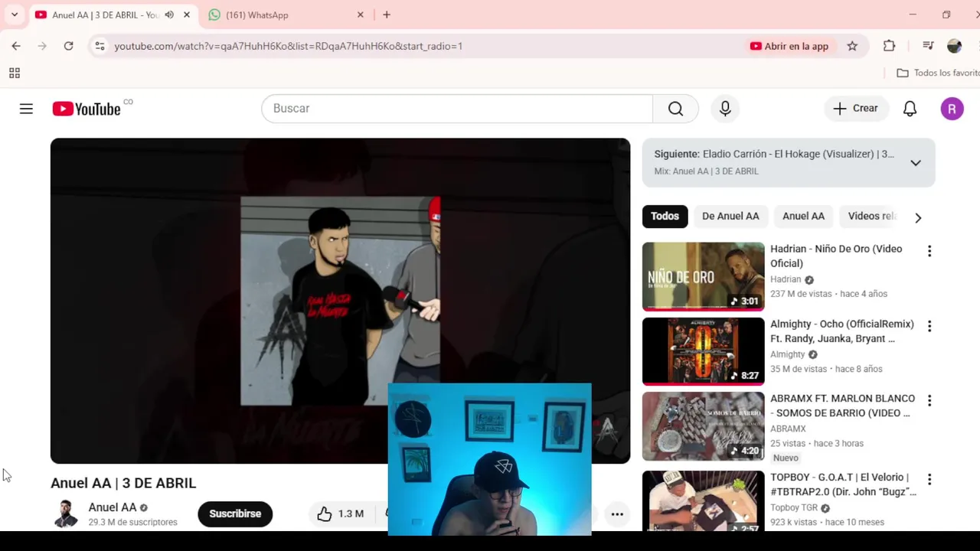Viewport: 980px width, 551px height.
Task: Open the browser extensions puzzle icon
Action: [889, 46]
